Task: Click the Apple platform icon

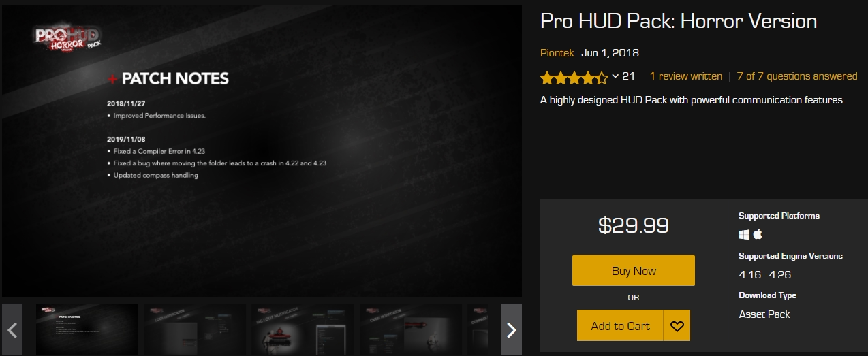Action: point(758,234)
